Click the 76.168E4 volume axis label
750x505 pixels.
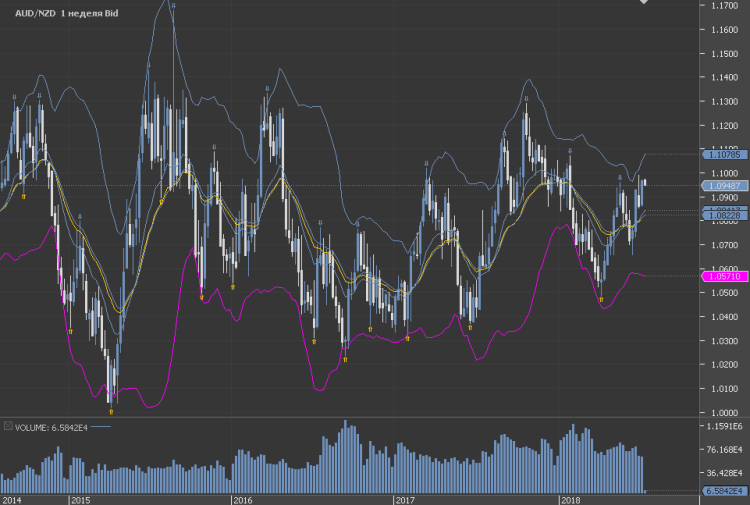point(725,450)
